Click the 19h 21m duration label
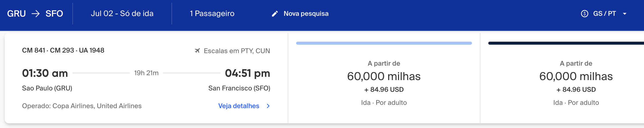 click(x=146, y=73)
